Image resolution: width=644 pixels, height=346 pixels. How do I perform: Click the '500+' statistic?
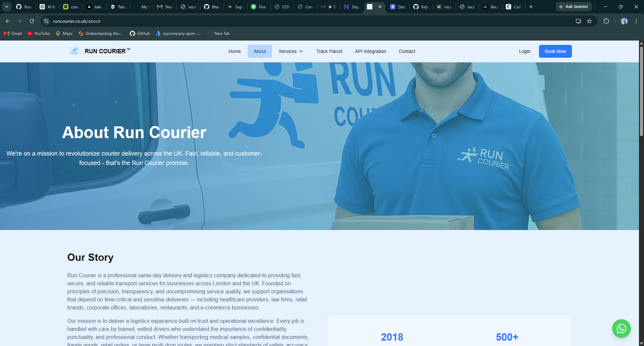[x=507, y=337]
